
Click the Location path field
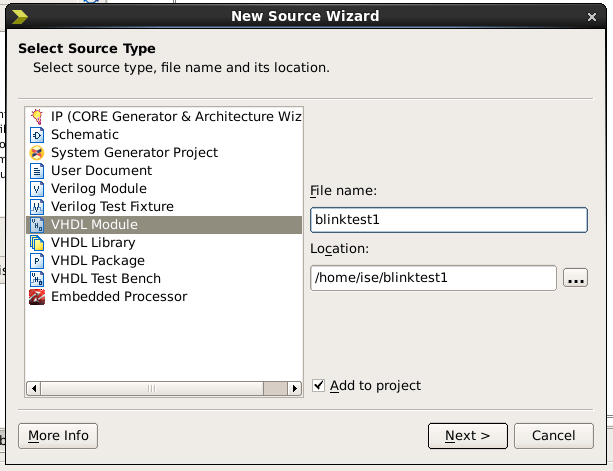[433, 278]
